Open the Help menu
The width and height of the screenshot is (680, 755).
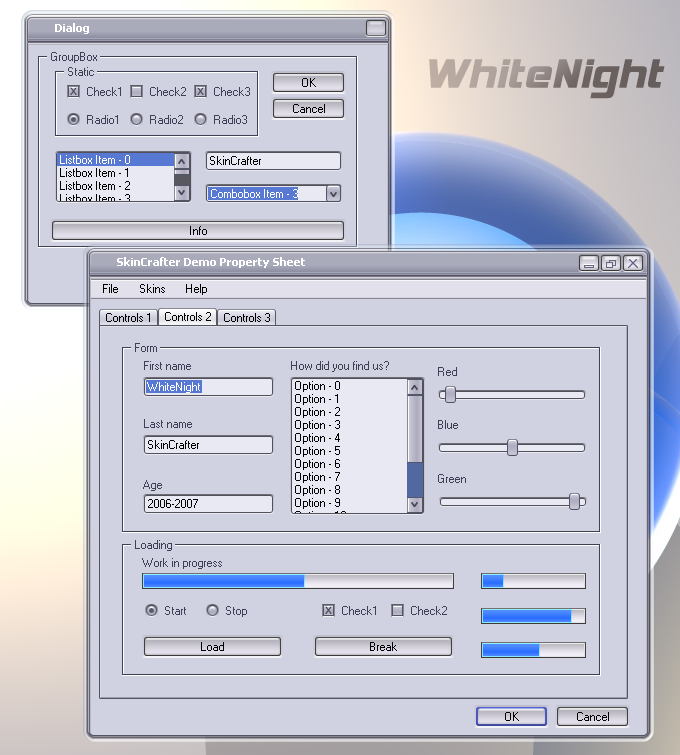tap(196, 289)
